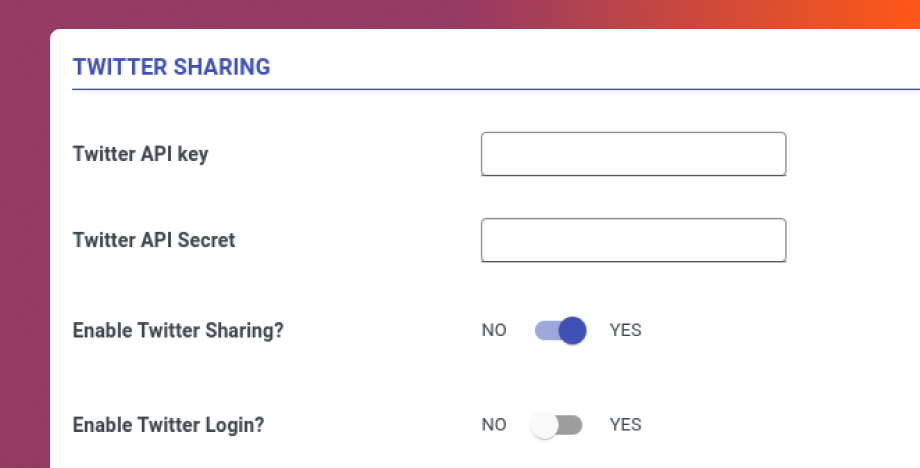Screen dimensions: 920x468
Task: Click NO beside the Twitter Sharing toggle
Action: (x=494, y=330)
